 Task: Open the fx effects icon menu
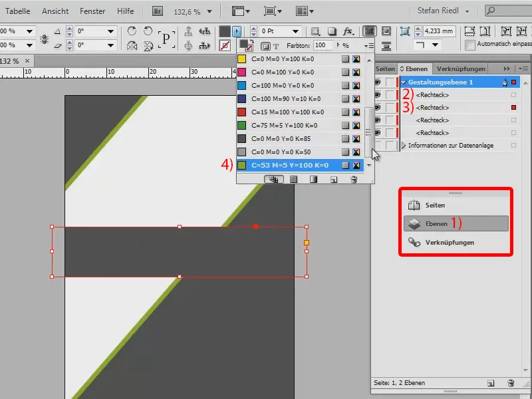[348, 31]
